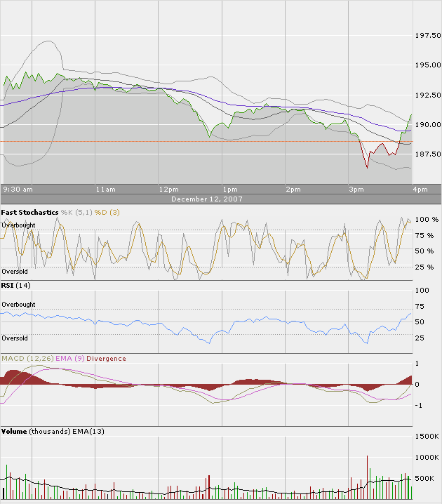Click the 4pm time axis label
Screen dimensions: 442x504
(420, 190)
